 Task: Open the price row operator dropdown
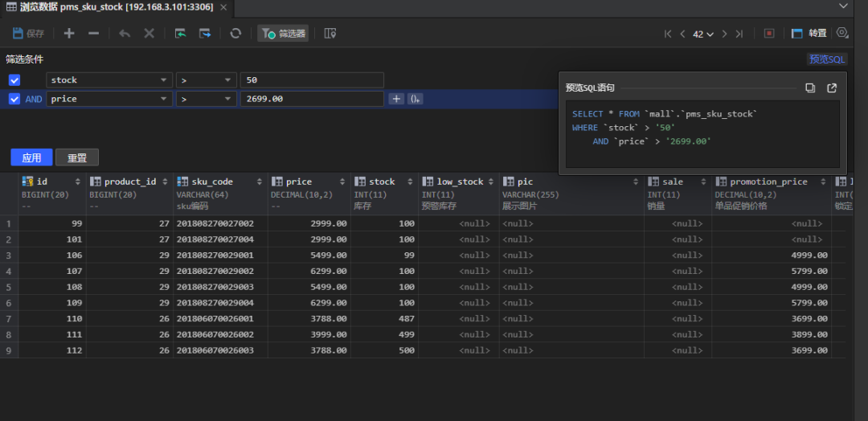coord(228,99)
